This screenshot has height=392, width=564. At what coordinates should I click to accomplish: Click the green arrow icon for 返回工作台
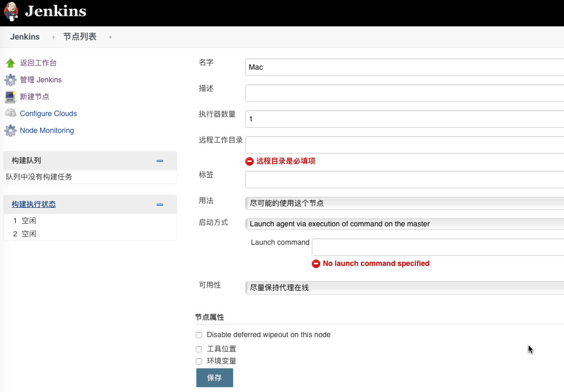(11, 63)
